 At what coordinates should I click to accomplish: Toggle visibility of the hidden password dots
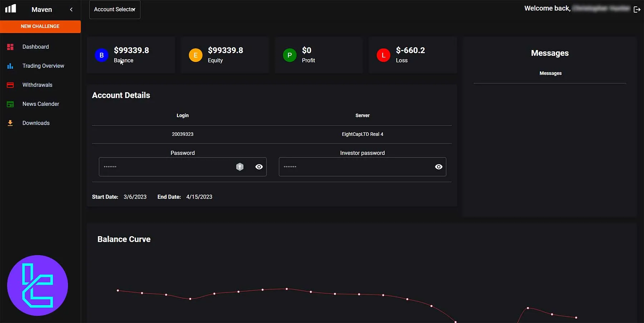pos(259,167)
